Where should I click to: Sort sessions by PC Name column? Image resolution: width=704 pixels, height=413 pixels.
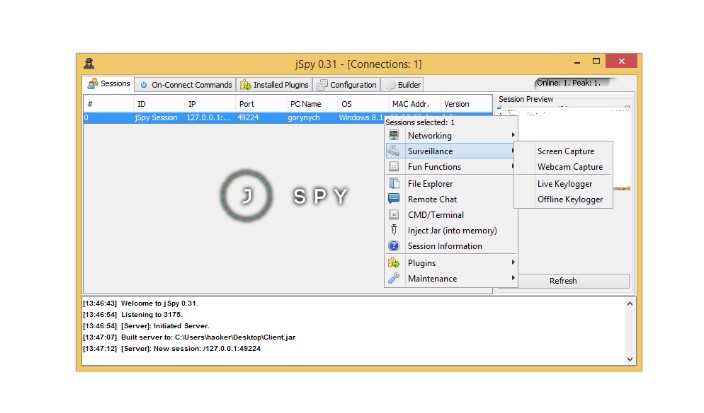click(312, 104)
